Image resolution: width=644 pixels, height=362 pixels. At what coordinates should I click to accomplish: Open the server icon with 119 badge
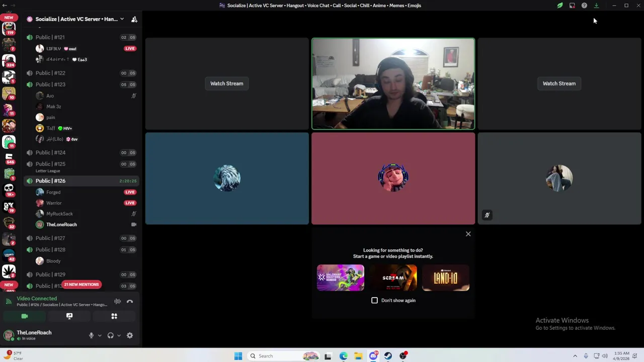click(x=9, y=29)
